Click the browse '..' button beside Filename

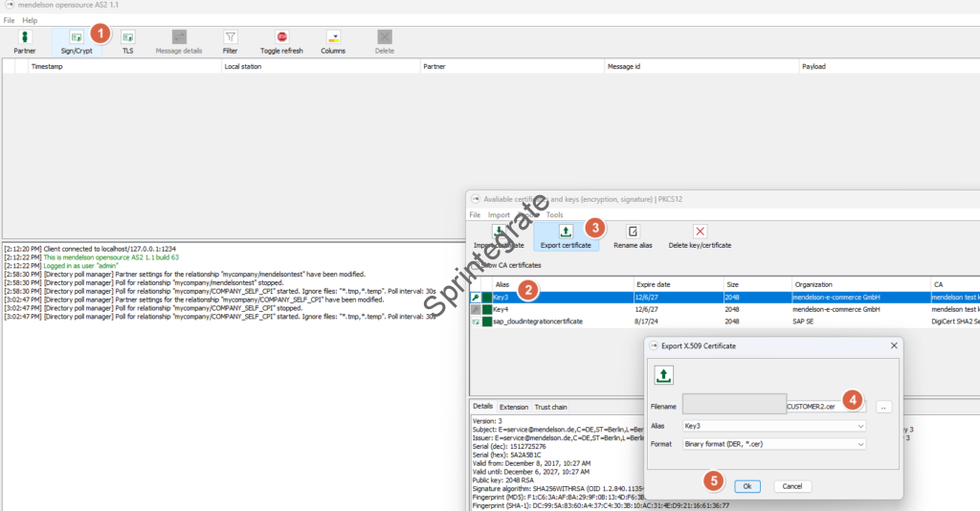882,407
